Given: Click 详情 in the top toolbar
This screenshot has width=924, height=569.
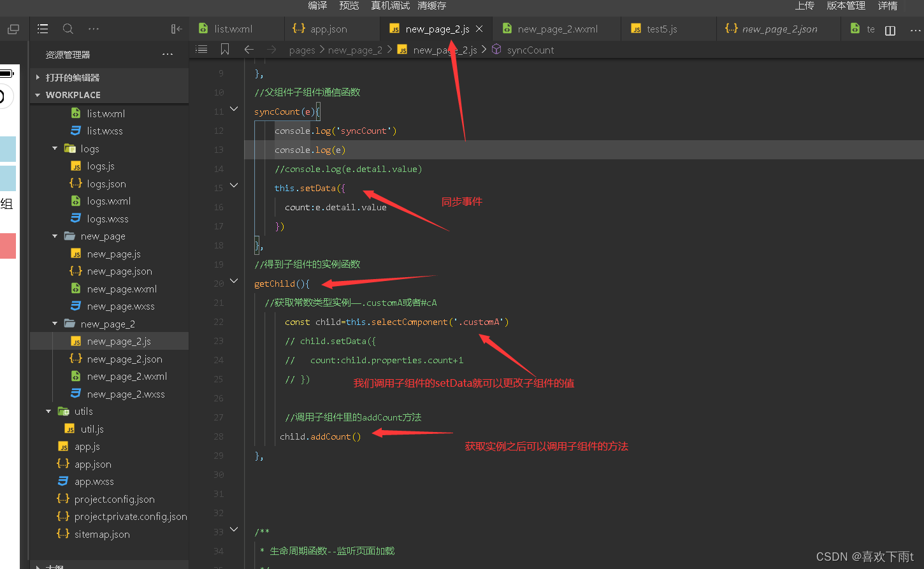Looking at the screenshot, I should 888,6.
